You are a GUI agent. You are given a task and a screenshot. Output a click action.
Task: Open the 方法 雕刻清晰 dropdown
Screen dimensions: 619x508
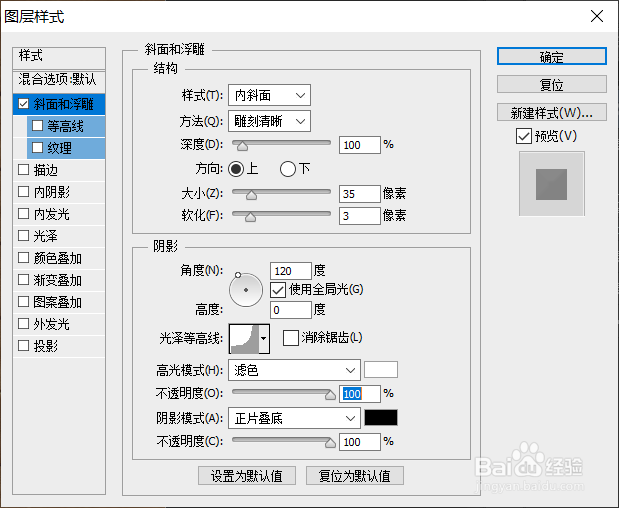(x=269, y=121)
